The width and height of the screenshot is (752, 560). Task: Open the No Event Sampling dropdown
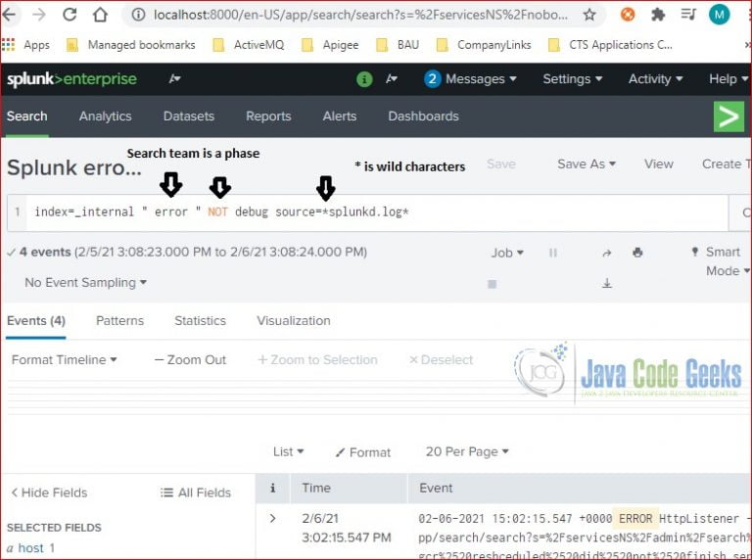85,282
